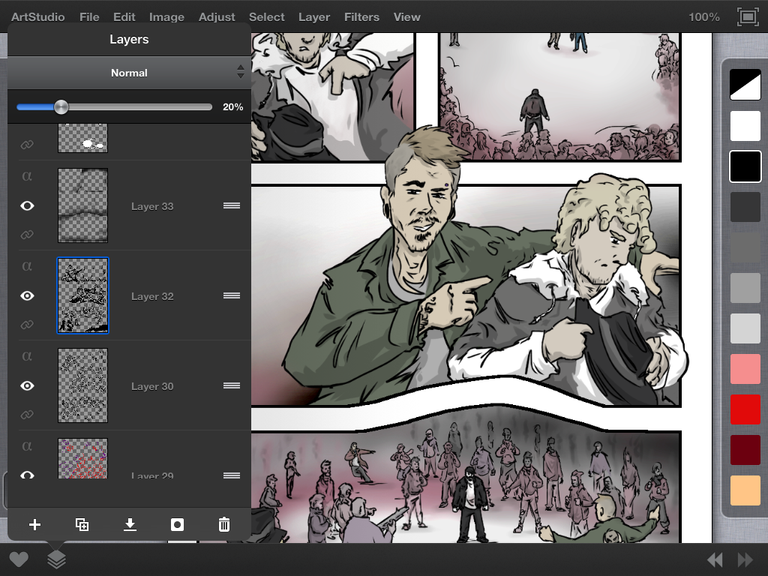Click blend mode stepper arrows
Viewport: 768px width, 576px height.
(240, 72)
